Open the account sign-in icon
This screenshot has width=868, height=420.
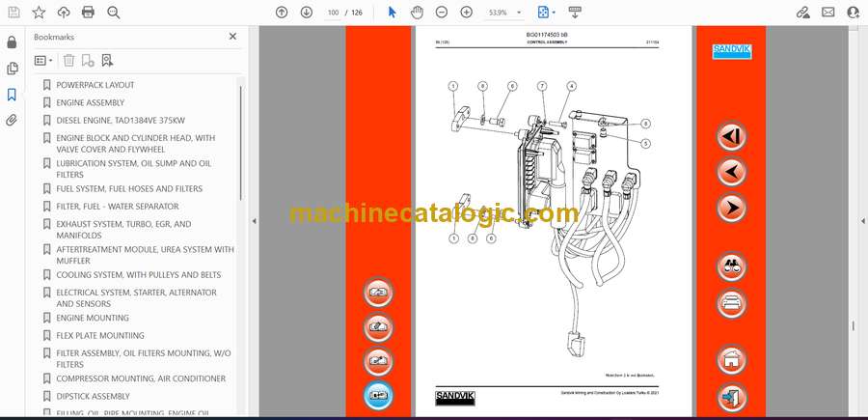854,13
